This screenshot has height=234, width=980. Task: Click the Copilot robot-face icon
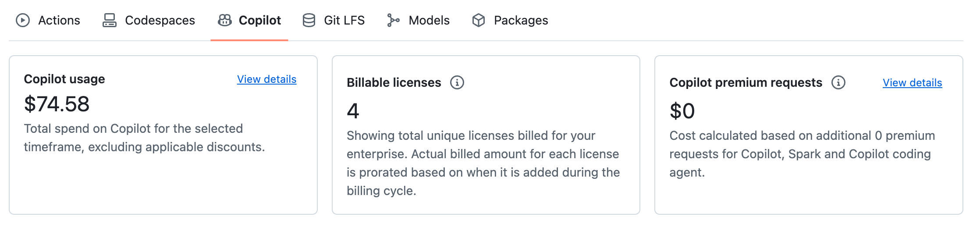(225, 20)
